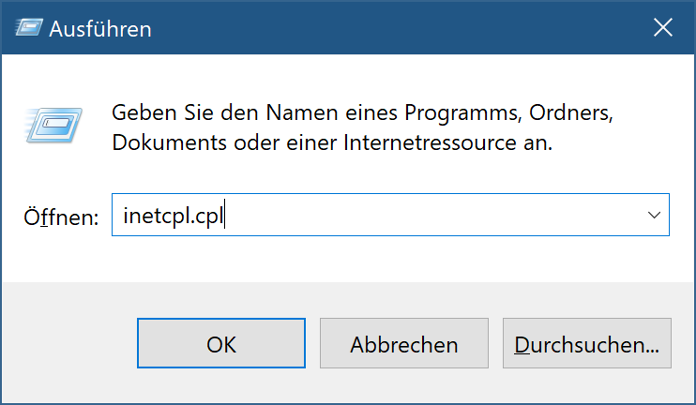Click the Öffnen: label
Image resolution: width=696 pixels, height=405 pixels.
(61, 217)
